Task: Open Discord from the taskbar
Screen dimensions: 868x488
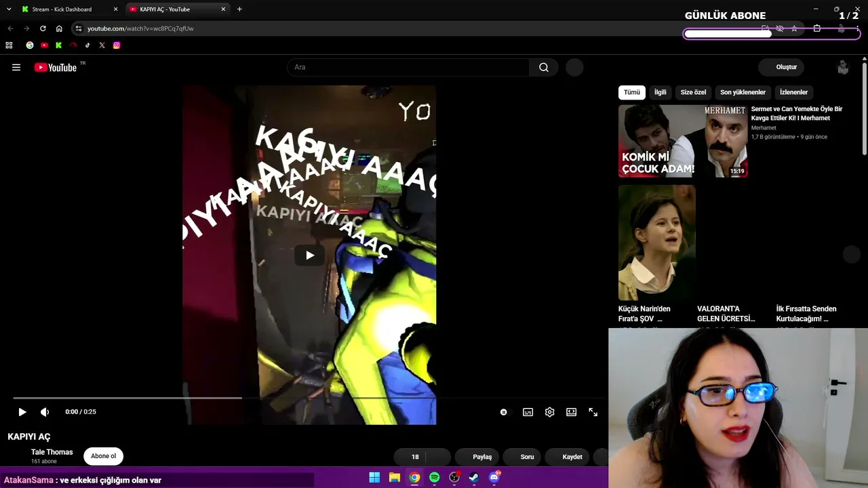Action: pyautogui.click(x=494, y=477)
